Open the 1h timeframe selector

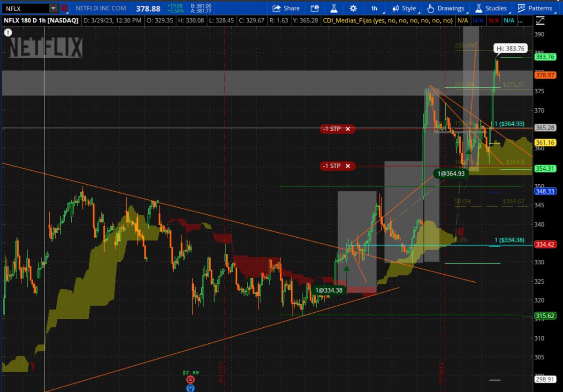pyautogui.click(x=374, y=8)
